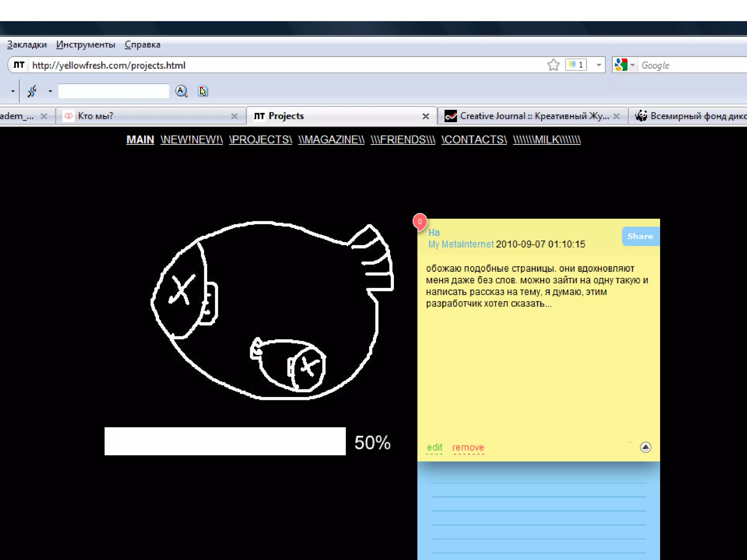Click the remove link on note

468,447
